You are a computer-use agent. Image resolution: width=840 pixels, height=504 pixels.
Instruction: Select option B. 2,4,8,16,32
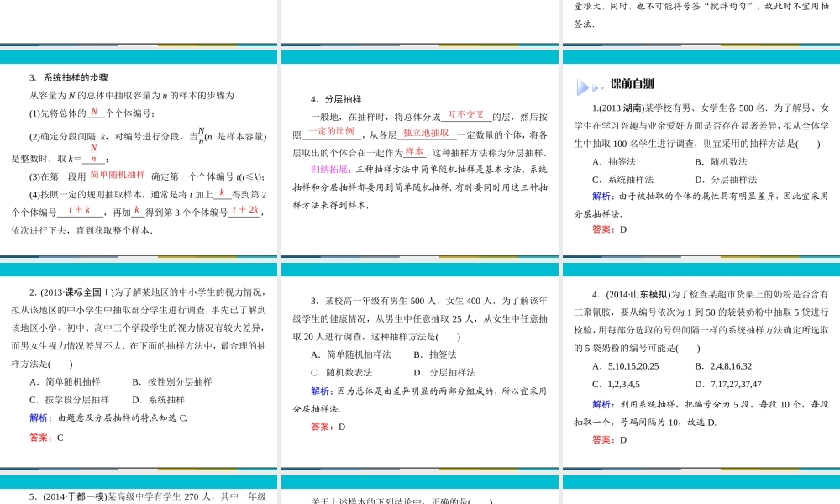(x=724, y=366)
